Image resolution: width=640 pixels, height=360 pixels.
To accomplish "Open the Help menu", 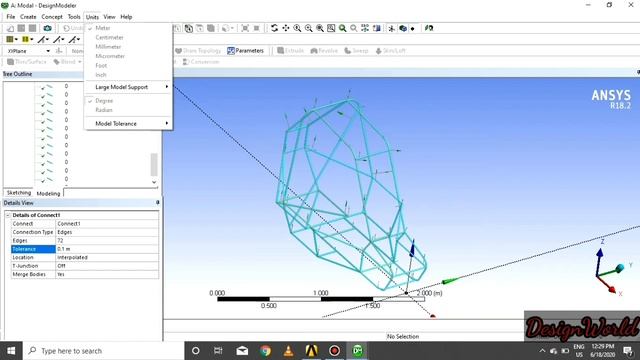I will pyautogui.click(x=126, y=17).
